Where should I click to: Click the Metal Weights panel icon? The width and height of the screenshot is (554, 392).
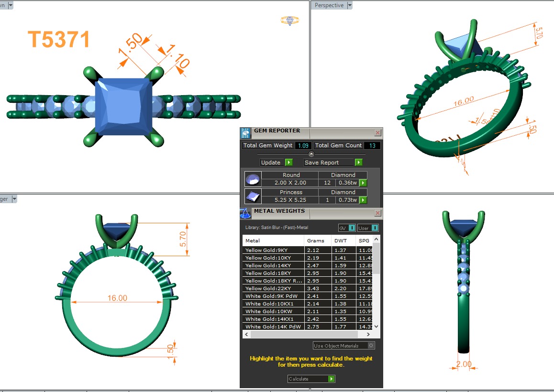tap(245, 213)
